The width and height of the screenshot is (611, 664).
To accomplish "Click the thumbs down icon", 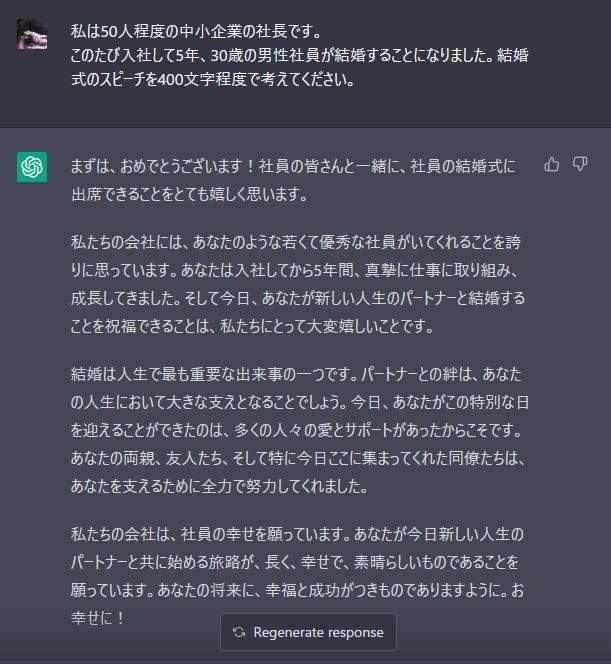I will (x=580, y=164).
